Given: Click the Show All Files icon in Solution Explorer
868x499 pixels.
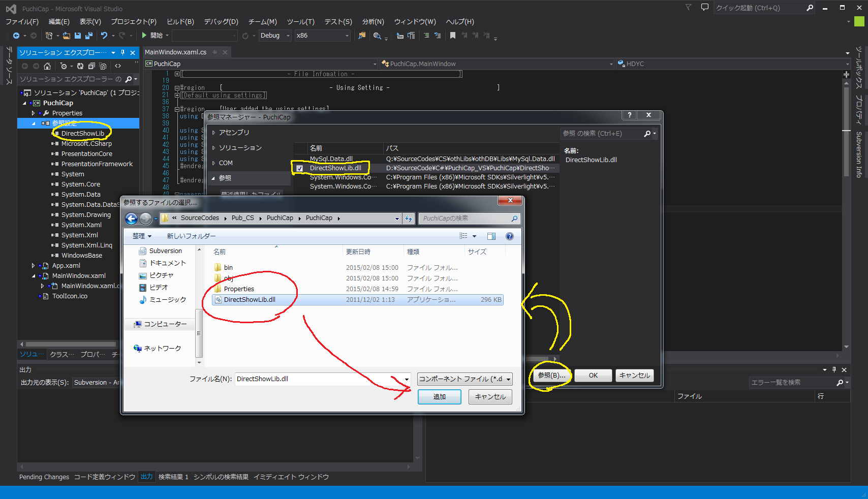Looking at the screenshot, I should pyautogui.click(x=103, y=66).
